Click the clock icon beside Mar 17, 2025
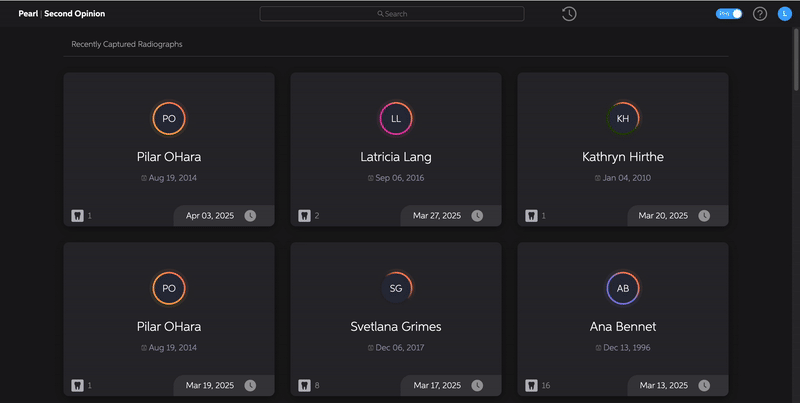 (477, 384)
